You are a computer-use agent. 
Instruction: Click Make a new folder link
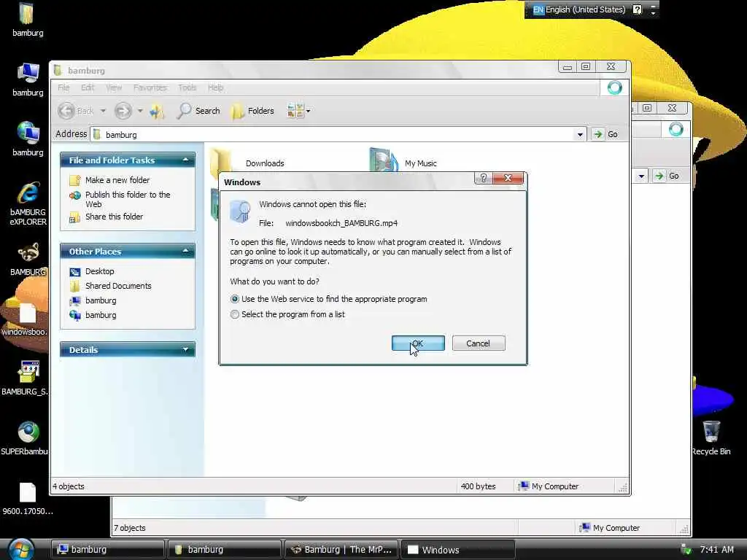point(117,180)
